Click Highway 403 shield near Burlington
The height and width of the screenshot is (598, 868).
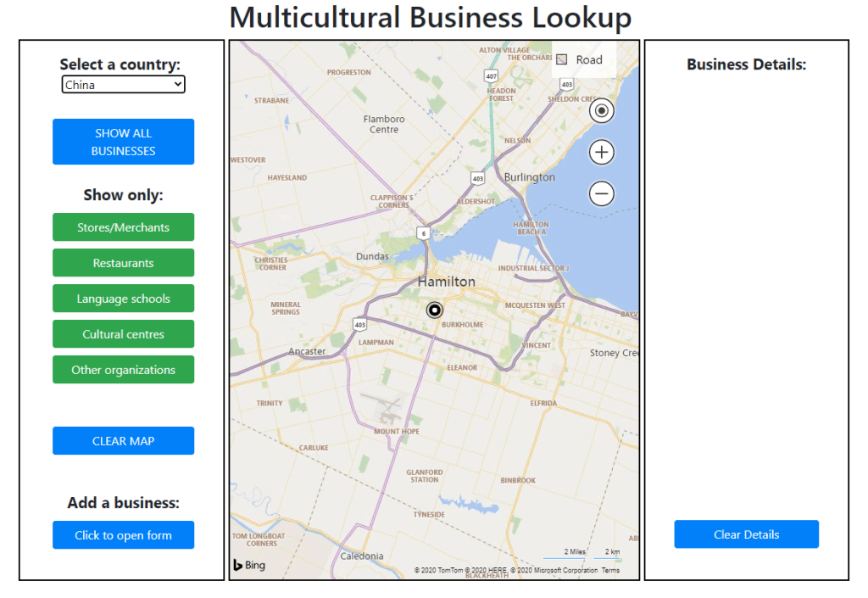[x=478, y=178]
